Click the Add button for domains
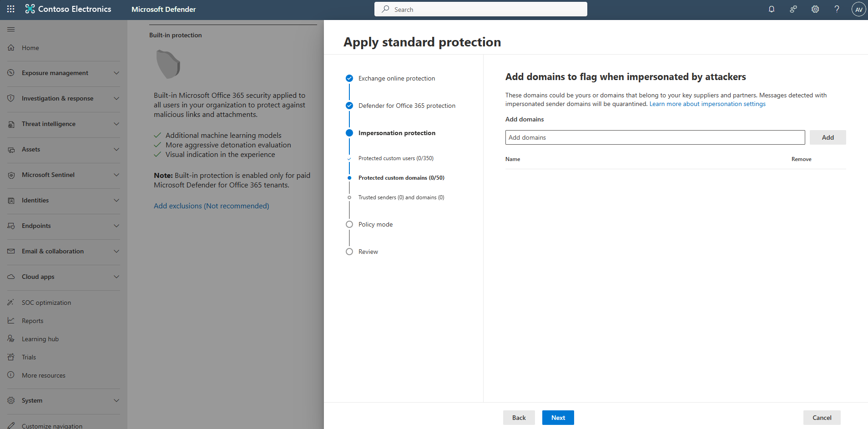This screenshot has width=868, height=429. point(828,137)
